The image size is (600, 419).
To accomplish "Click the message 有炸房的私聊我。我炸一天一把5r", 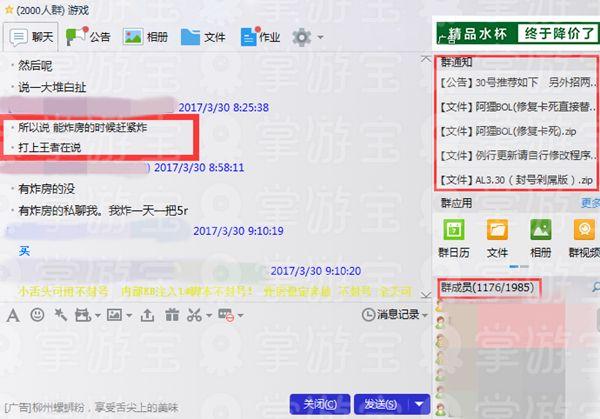I will pyautogui.click(x=103, y=210).
